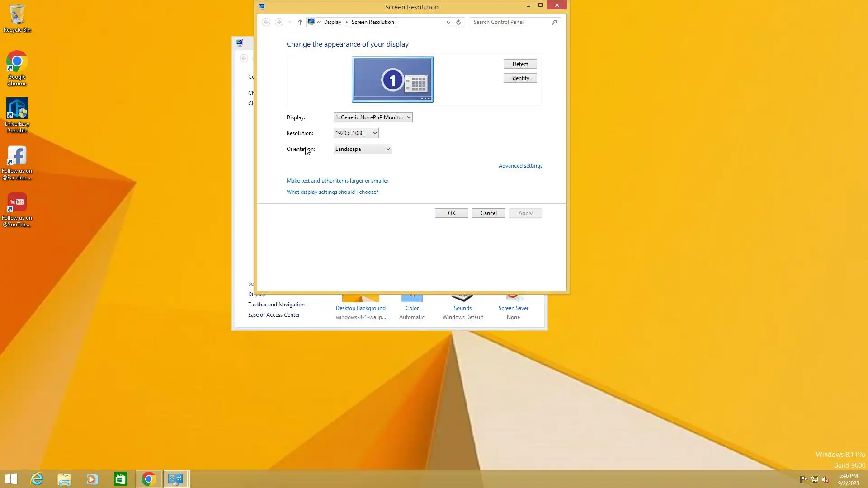Screen dimensions: 868x488
Task: Open Windows Store taskbar icon
Action: 120,479
